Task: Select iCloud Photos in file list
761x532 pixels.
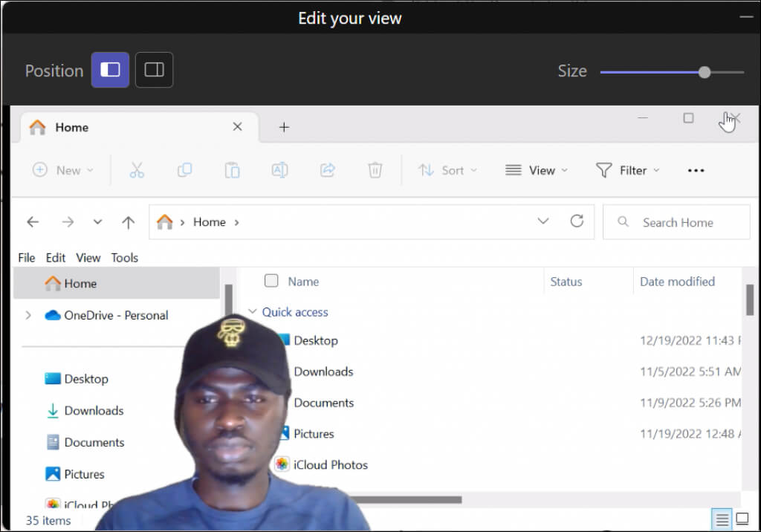Action: (x=331, y=465)
